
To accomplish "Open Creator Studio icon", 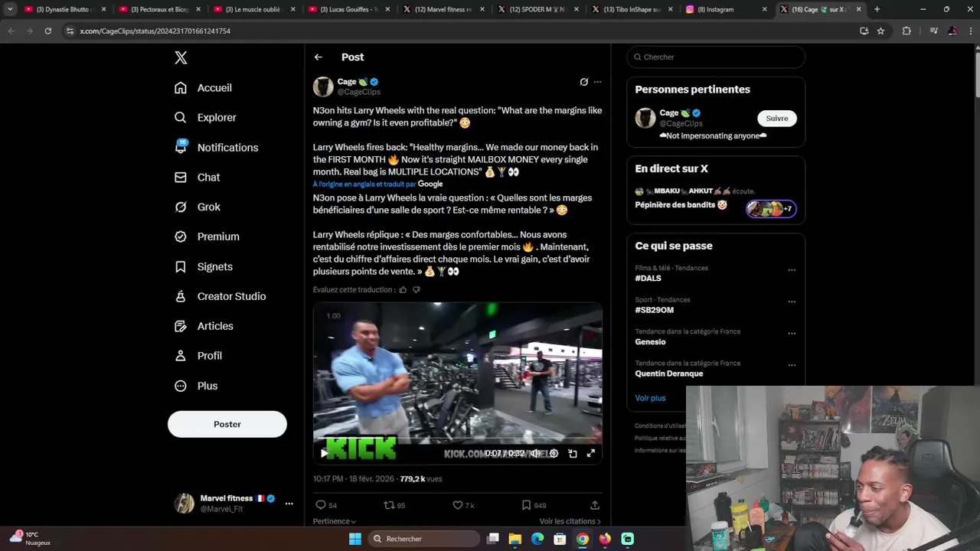I will (181, 296).
